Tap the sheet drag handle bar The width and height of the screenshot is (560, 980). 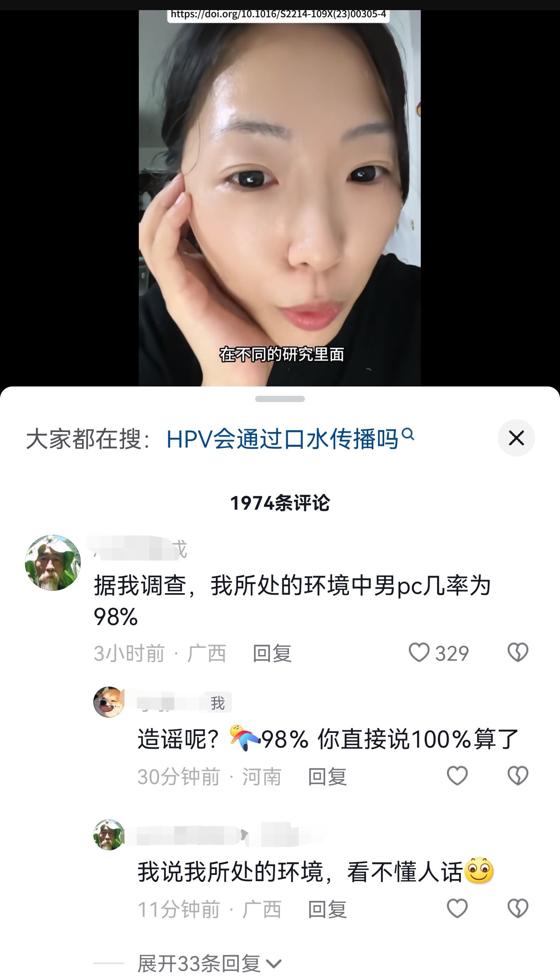[280, 399]
